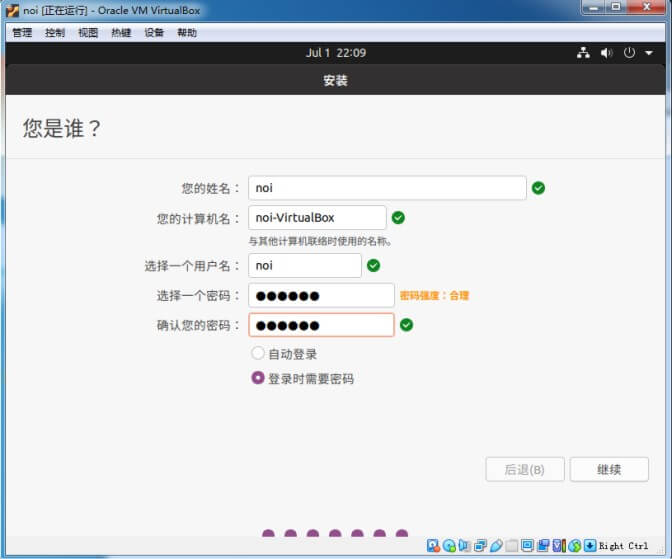Open the 管理 menu
The width and height of the screenshot is (672, 559).
[22, 33]
